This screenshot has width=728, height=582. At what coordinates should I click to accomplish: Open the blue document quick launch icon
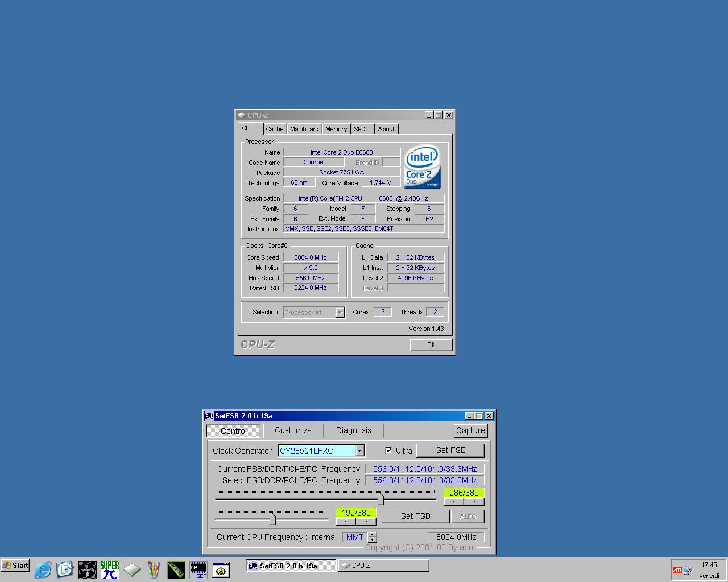65,569
